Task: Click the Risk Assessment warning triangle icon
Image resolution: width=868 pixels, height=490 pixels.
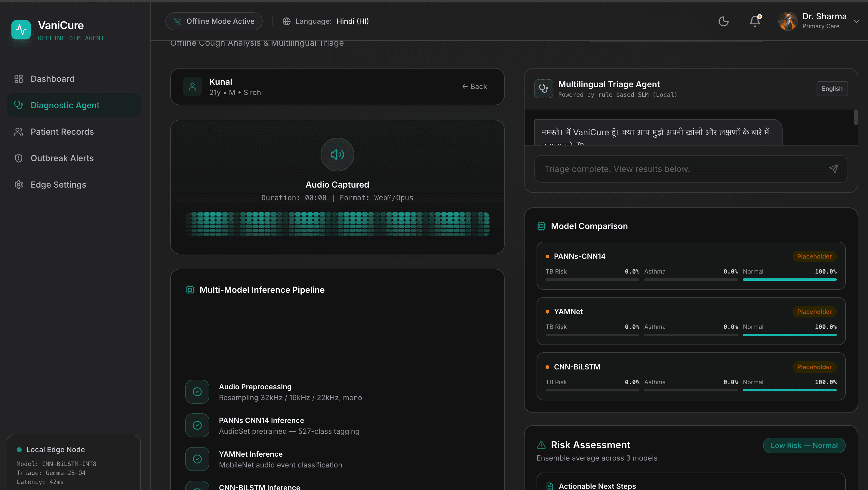Action: click(x=541, y=445)
